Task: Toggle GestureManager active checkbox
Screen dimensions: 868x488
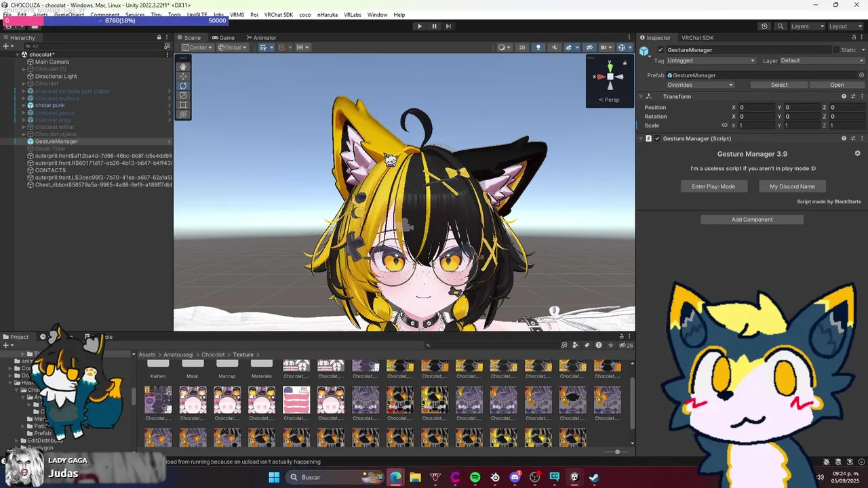Action: click(660, 50)
